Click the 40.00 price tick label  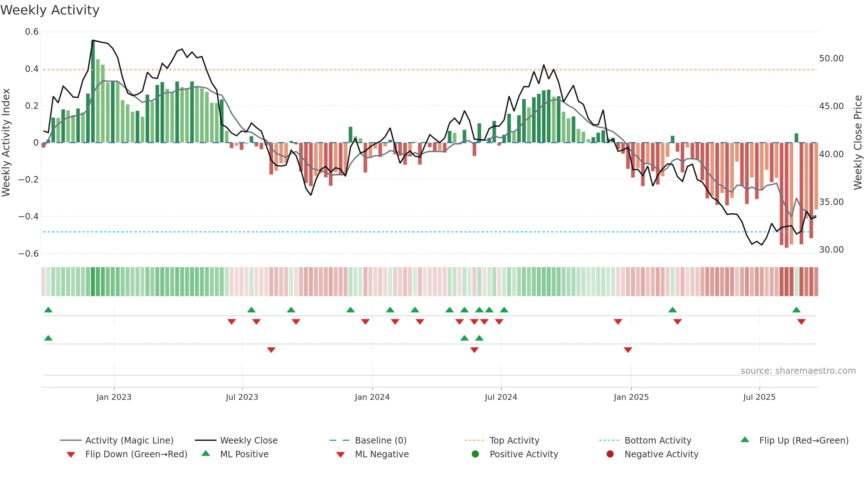(x=831, y=154)
